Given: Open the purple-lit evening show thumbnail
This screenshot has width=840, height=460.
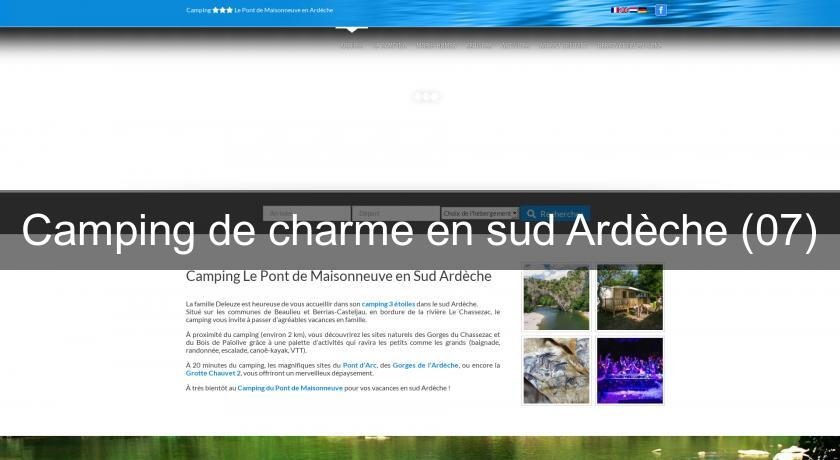Looking at the screenshot, I should pos(630,371).
